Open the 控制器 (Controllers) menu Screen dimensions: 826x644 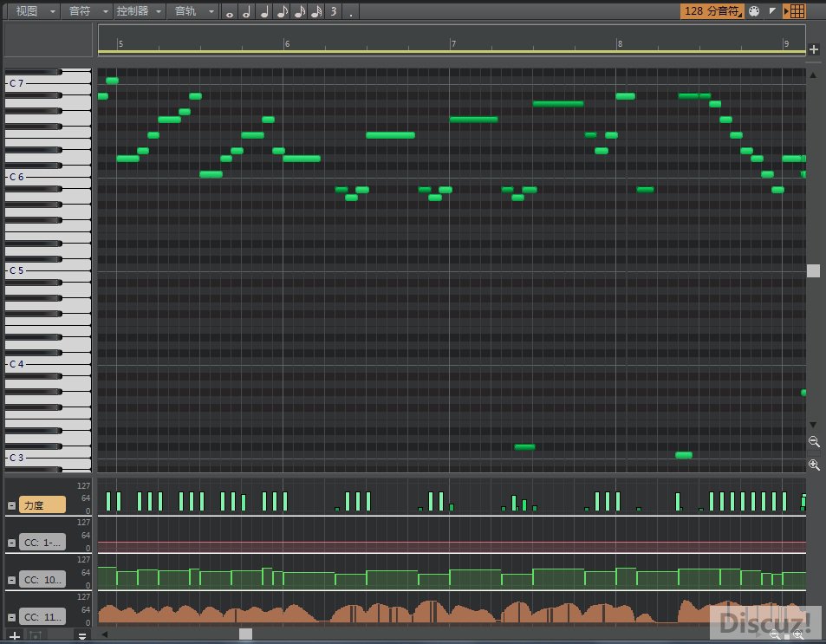[x=133, y=11]
